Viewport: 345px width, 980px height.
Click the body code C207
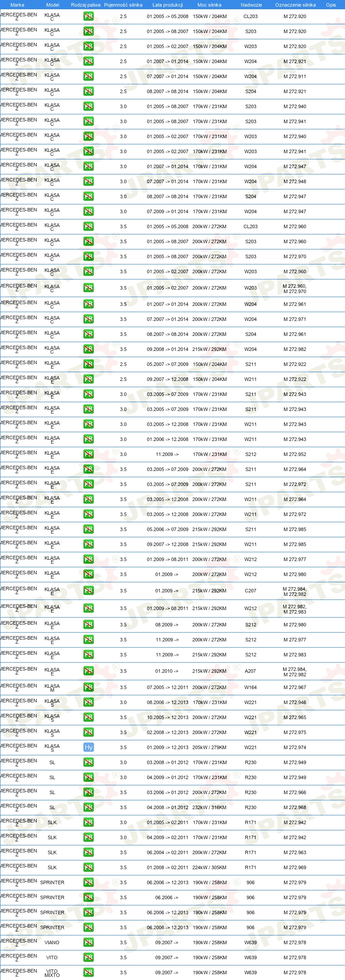(251, 591)
